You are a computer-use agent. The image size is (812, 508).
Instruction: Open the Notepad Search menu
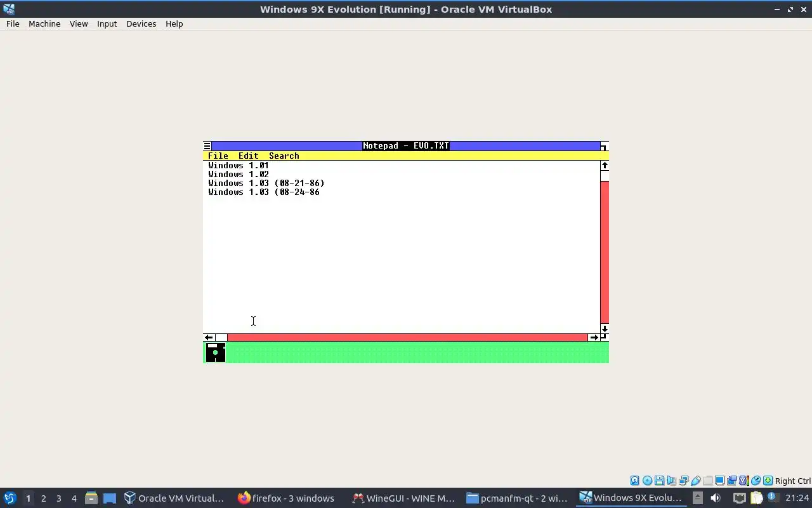tap(284, 156)
